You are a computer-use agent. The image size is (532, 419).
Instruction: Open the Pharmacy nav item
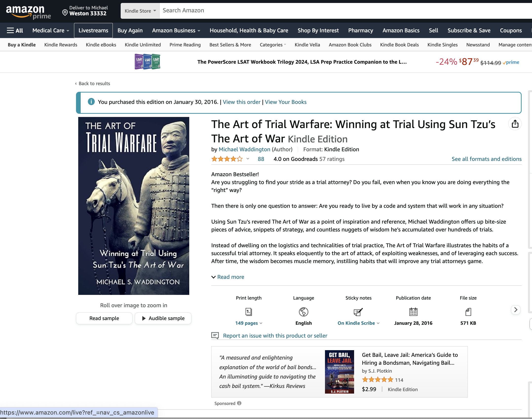[361, 30]
